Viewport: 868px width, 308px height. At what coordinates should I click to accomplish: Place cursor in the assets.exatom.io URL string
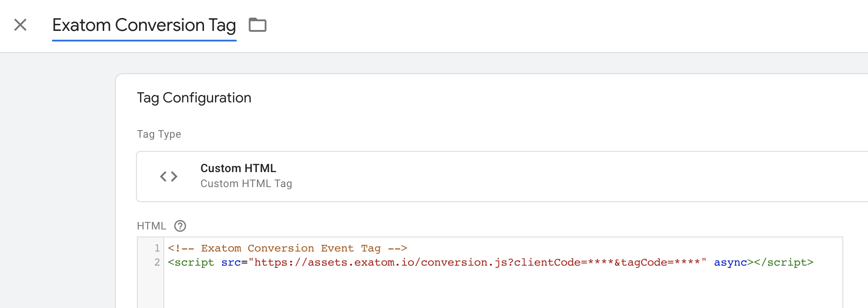click(x=477, y=262)
